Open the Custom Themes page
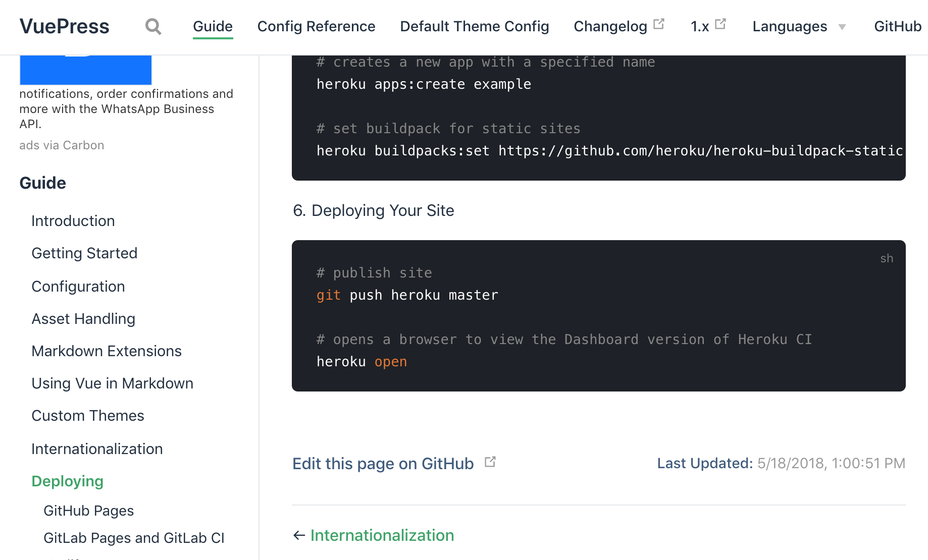This screenshot has width=928, height=560. point(88,416)
